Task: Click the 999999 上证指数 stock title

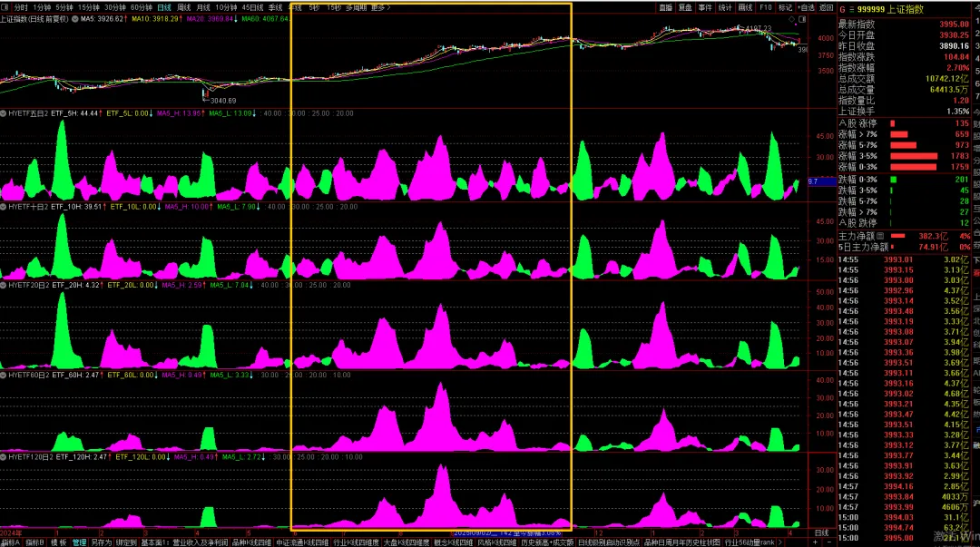Action: 890,9
